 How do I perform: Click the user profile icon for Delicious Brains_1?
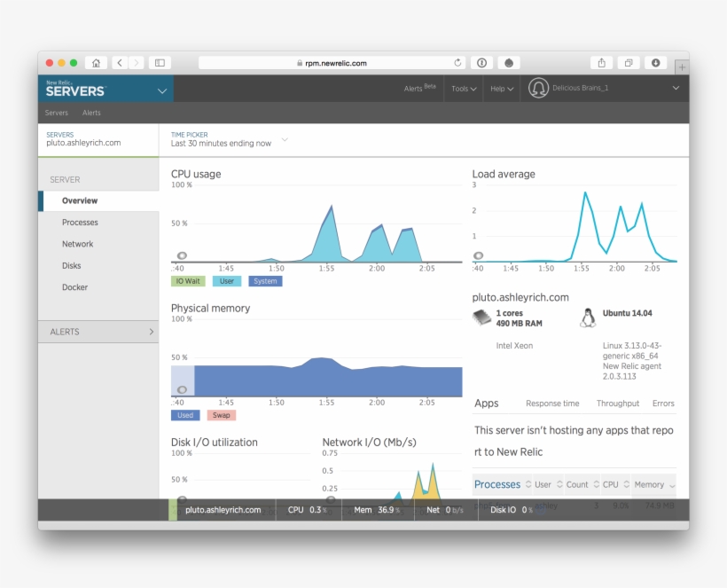pyautogui.click(x=539, y=88)
